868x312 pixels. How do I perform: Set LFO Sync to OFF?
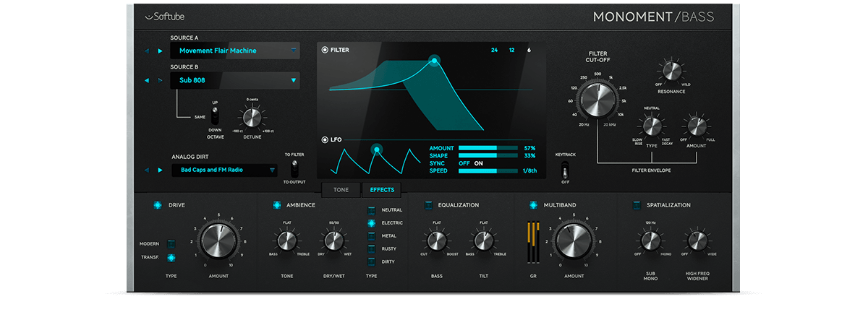[464, 163]
